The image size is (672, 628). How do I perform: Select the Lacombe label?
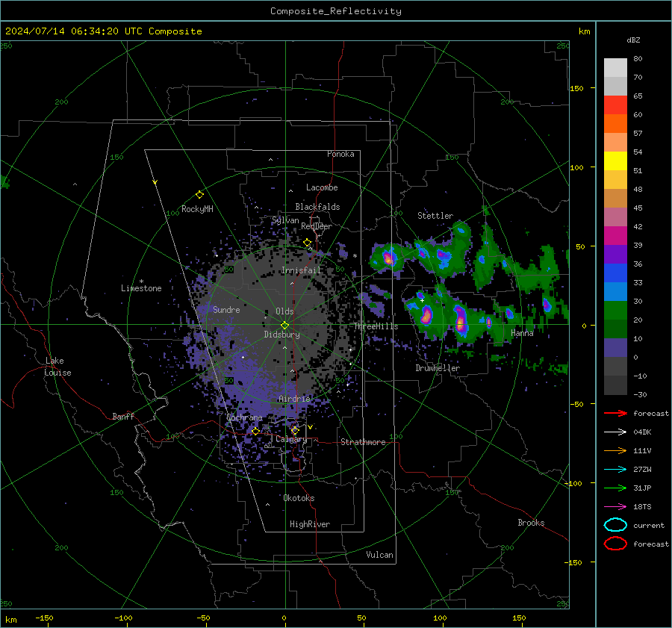322,187
